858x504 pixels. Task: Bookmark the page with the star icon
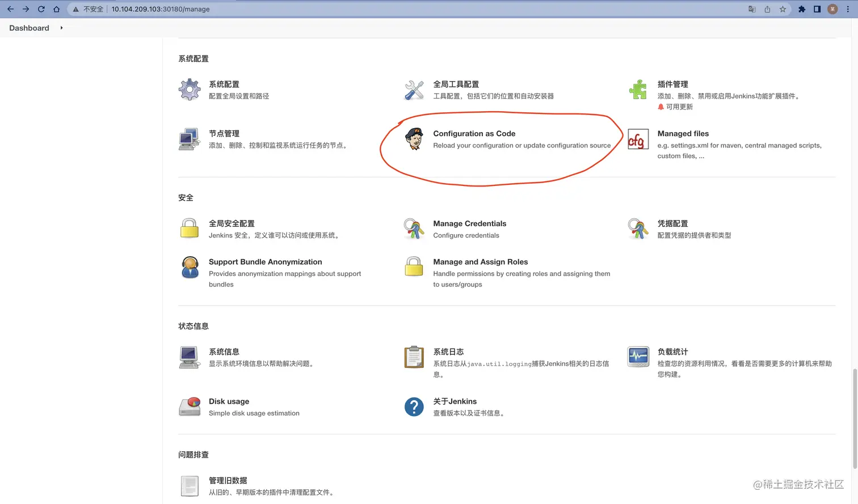coord(783,9)
